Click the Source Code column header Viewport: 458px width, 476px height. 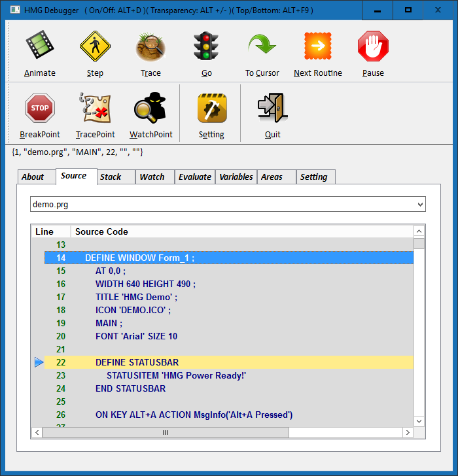101,231
